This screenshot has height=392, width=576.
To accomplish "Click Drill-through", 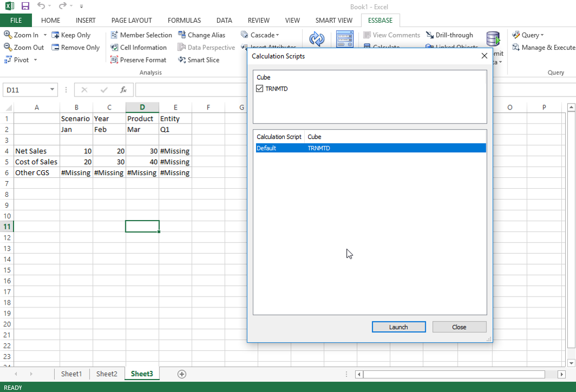I will coord(450,35).
